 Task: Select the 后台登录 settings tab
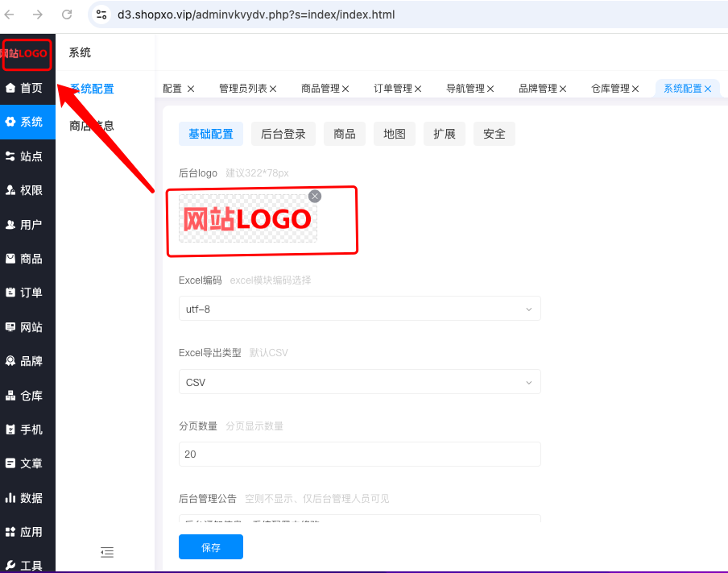point(283,134)
